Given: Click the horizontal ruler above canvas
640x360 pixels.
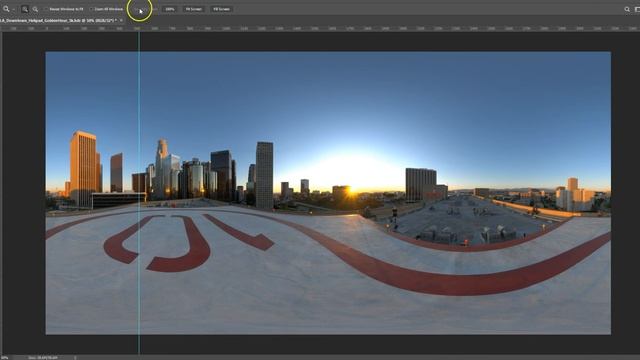Looking at the screenshot, I should point(320,29).
